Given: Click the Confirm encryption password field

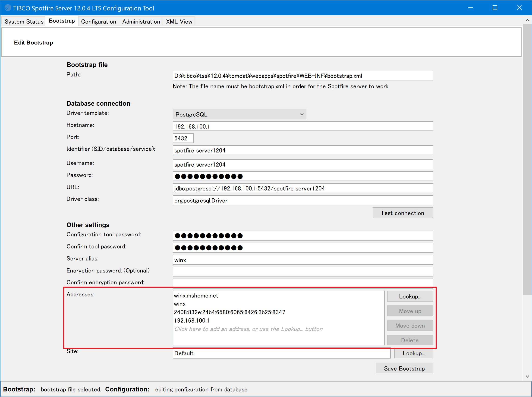Looking at the screenshot, I should point(303,283).
